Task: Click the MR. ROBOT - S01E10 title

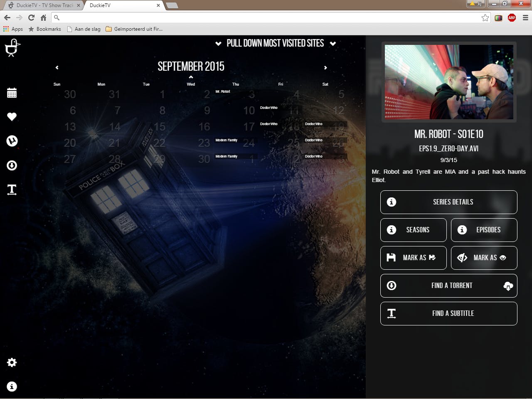Action: [449, 134]
